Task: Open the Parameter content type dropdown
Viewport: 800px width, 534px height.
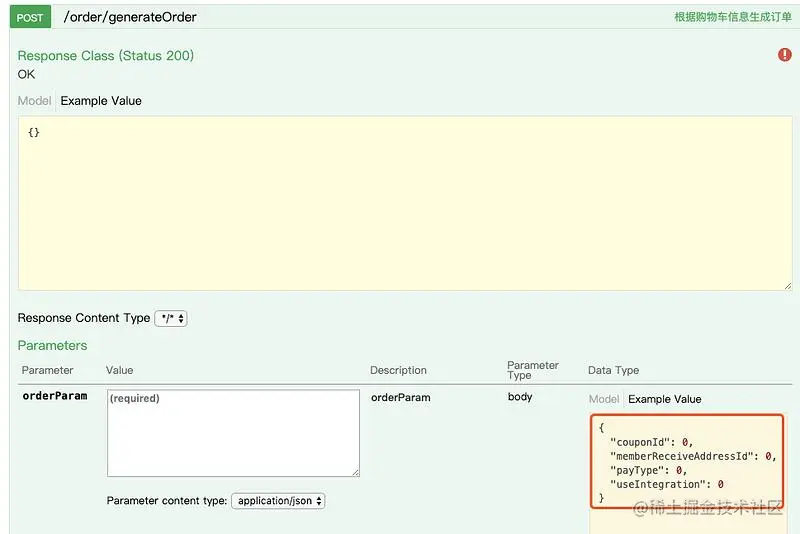Action: click(278, 501)
